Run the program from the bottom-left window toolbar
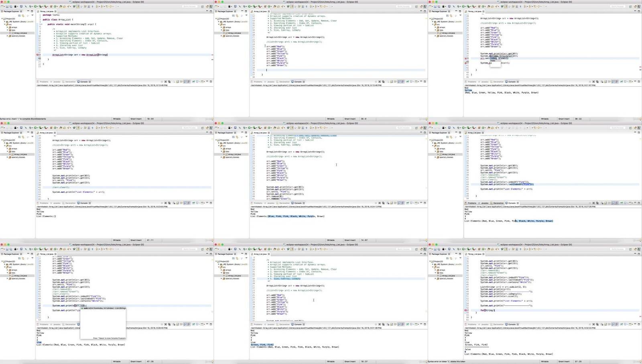642x364 pixels. point(35,249)
